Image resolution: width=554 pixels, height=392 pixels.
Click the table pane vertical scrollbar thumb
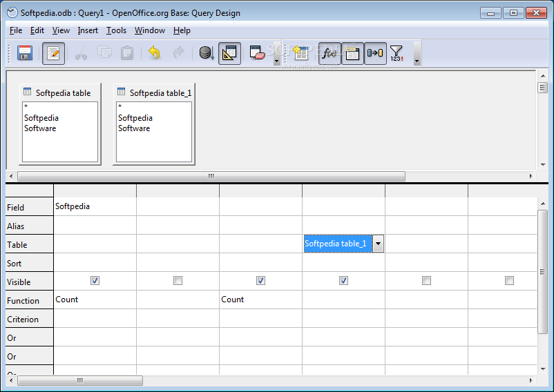(x=543, y=87)
